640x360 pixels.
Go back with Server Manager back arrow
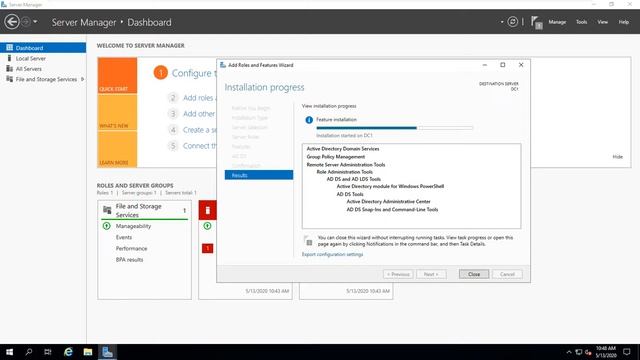[12, 22]
